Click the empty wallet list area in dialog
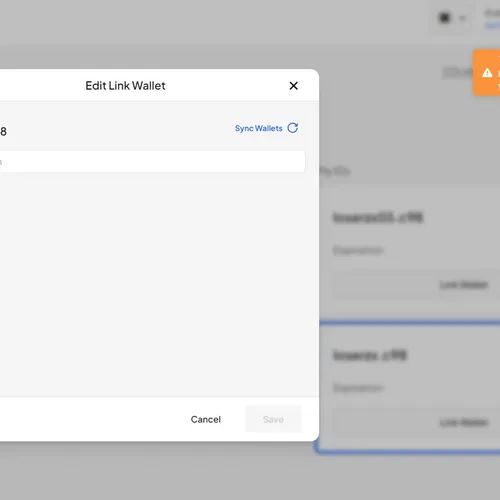The width and height of the screenshot is (500, 500). pos(152,283)
